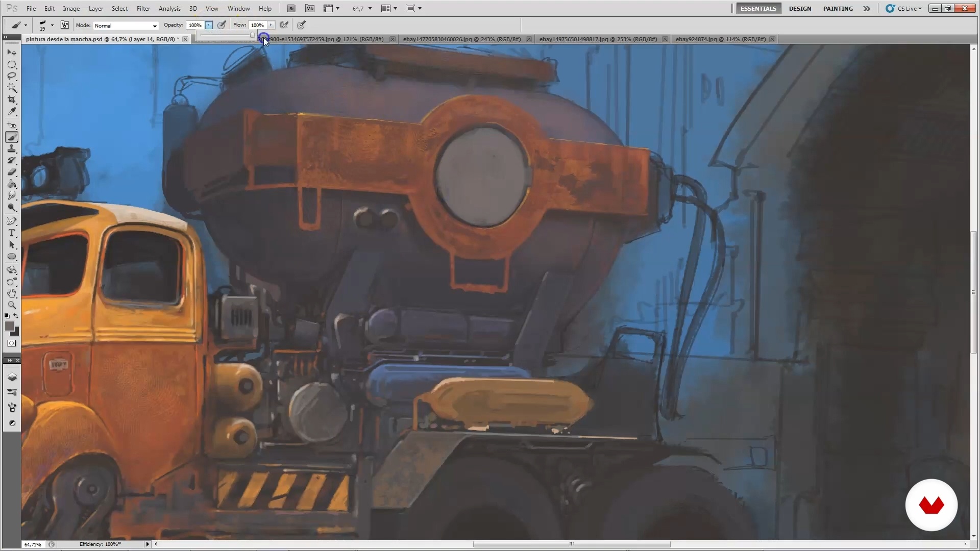Swap foreground and background colors
Screen dimensions: 980x551
pos(16,316)
